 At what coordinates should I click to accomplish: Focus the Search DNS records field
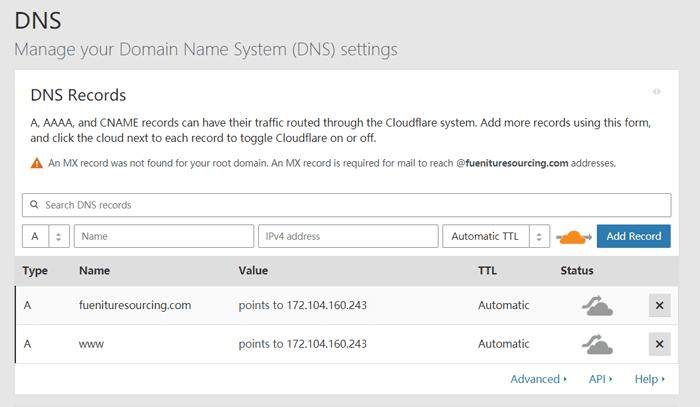(346, 205)
